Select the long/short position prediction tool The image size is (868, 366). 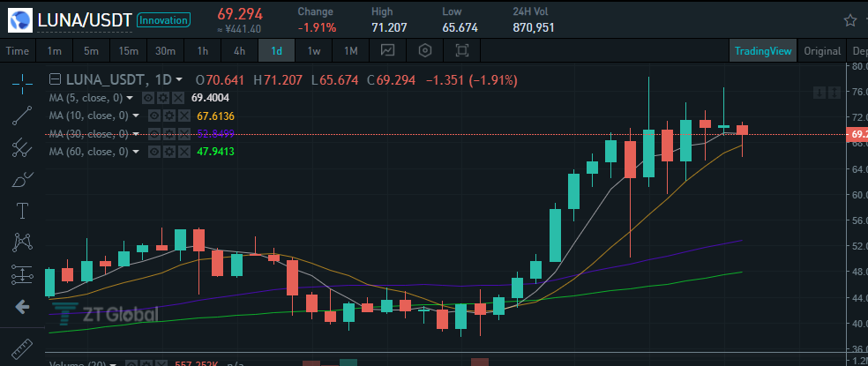[x=22, y=274]
